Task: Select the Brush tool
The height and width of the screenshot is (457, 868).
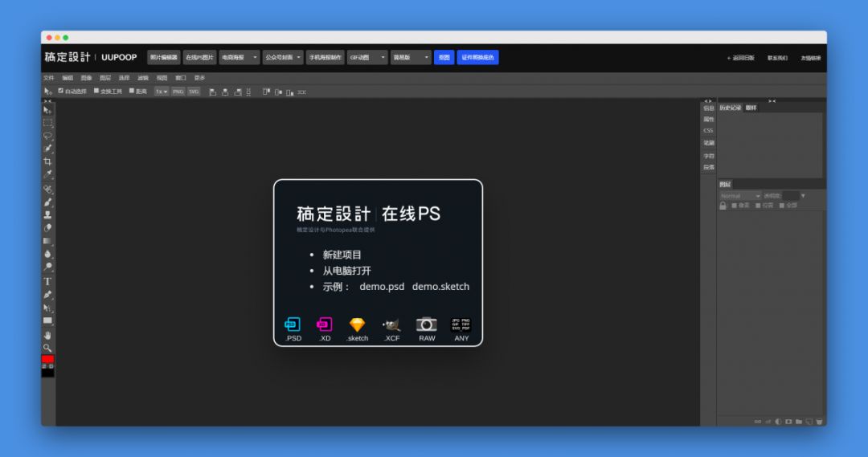Action: click(x=47, y=202)
